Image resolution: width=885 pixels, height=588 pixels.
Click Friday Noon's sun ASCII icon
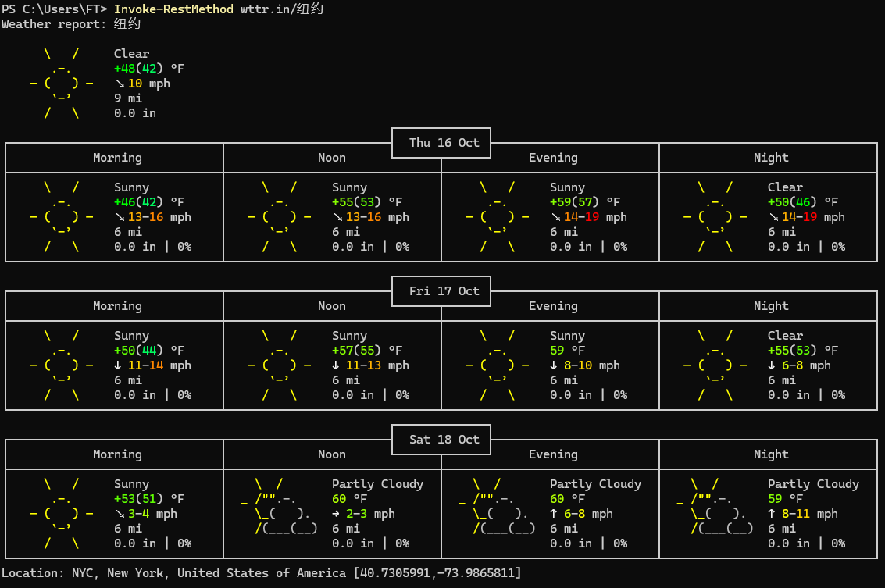(x=279, y=365)
